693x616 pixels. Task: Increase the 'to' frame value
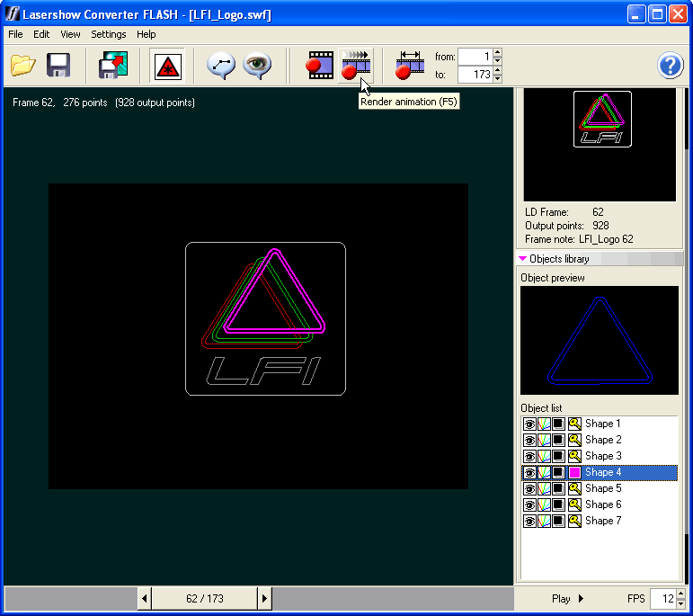(x=497, y=70)
